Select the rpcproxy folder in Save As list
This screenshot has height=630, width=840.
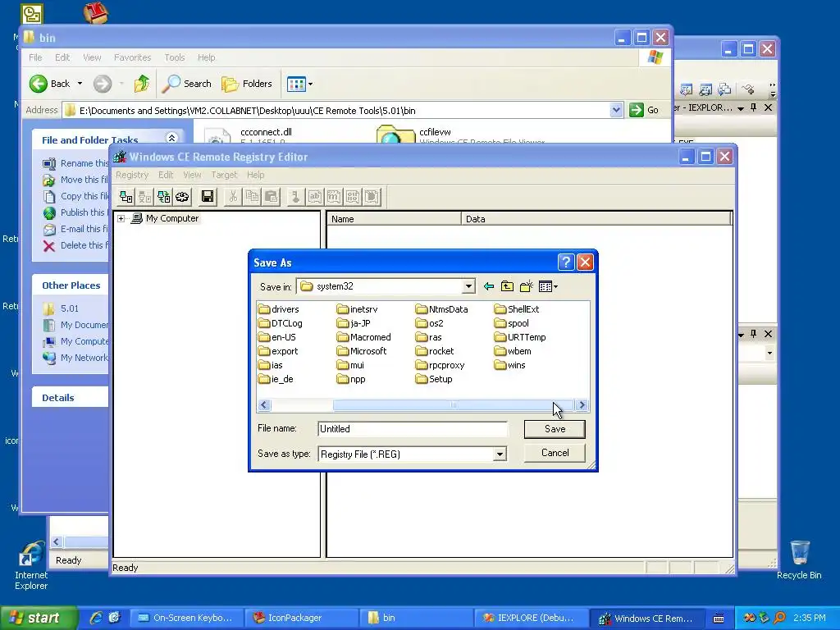point(441,365)
